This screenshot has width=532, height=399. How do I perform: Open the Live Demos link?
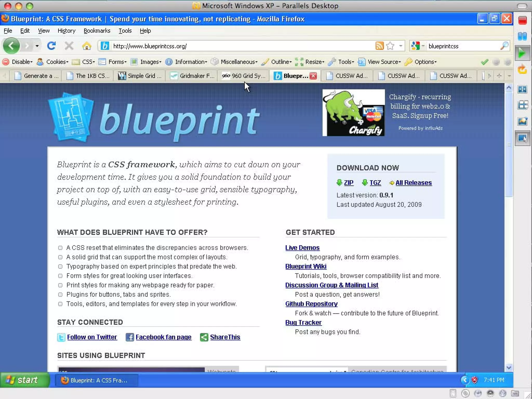pos(302,248)
